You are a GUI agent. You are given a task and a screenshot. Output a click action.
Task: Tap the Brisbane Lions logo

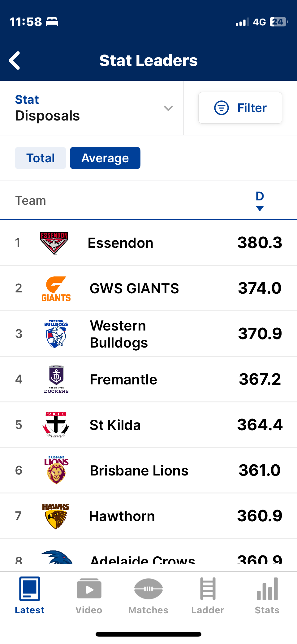[56, 470]
